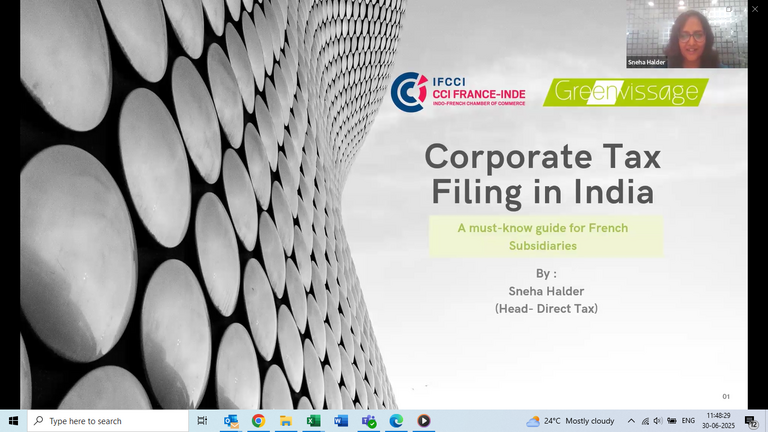This screenshot has width=768, height=432.
Task: Open the 24°C Mostly cloudy weather widget
Action: [571, 421]
